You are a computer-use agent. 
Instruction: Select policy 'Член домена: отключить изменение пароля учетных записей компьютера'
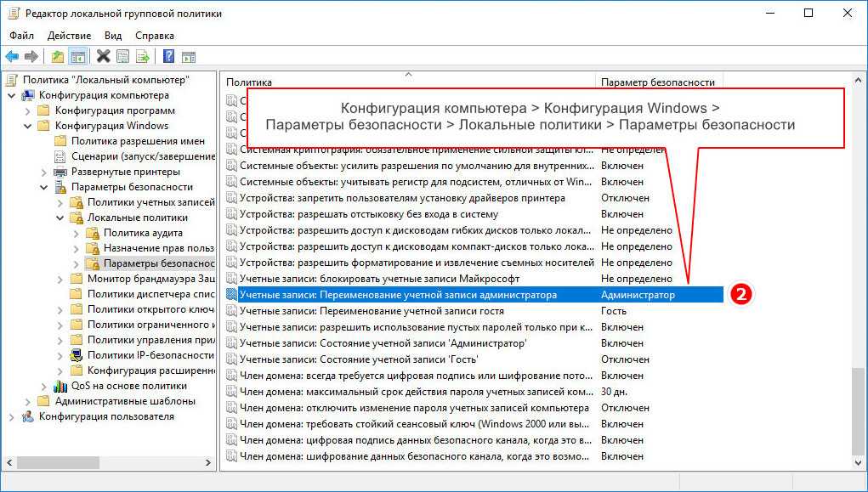414,409
